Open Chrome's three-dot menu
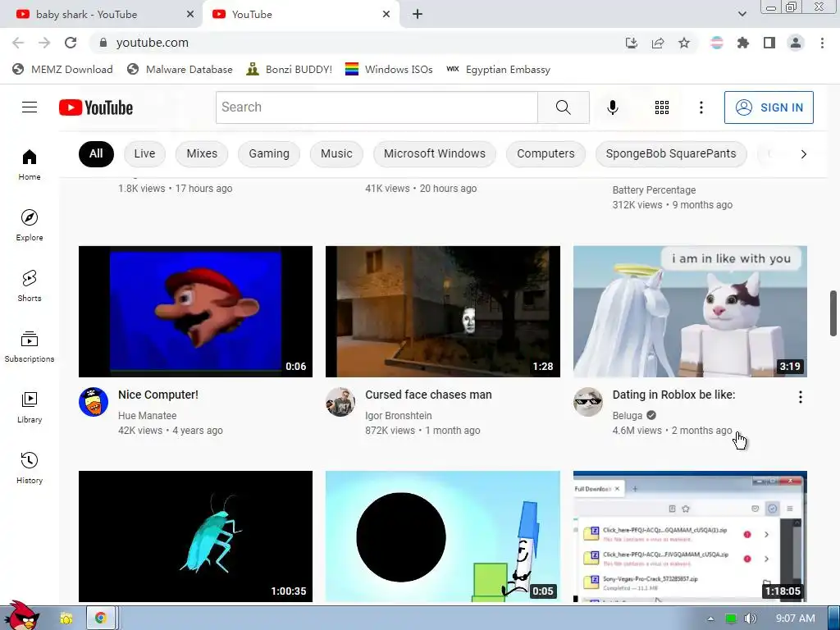 click(822, 43)
